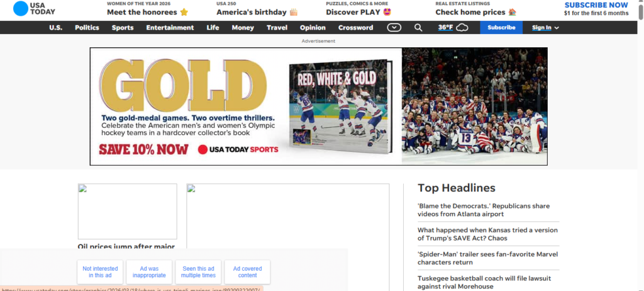
Task: Expand the more sections dropdown button
Action: (394, 28)
